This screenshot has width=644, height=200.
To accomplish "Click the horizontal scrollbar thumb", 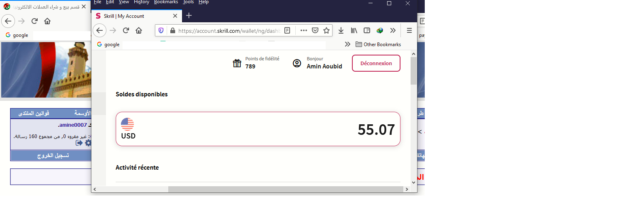I will point(286,189).
